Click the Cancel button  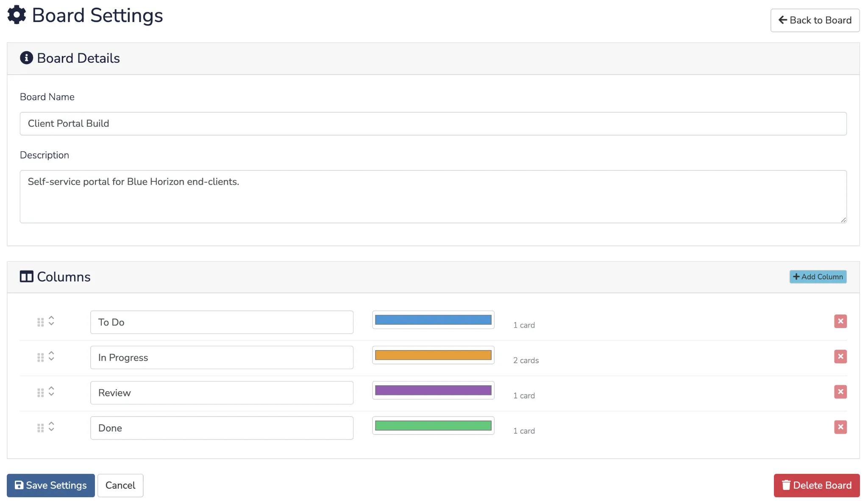click(x=120, y=485)
